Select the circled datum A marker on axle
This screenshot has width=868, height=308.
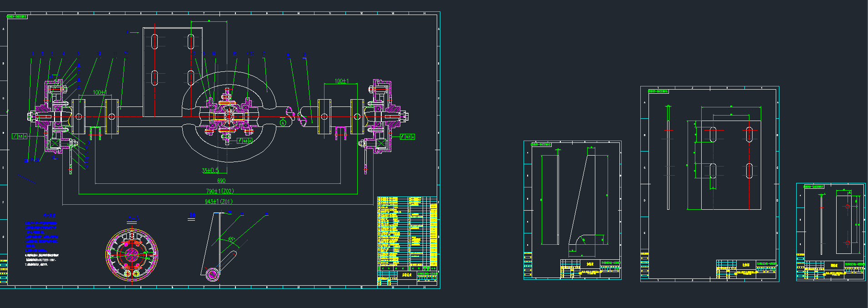click(x=283, y=123)
